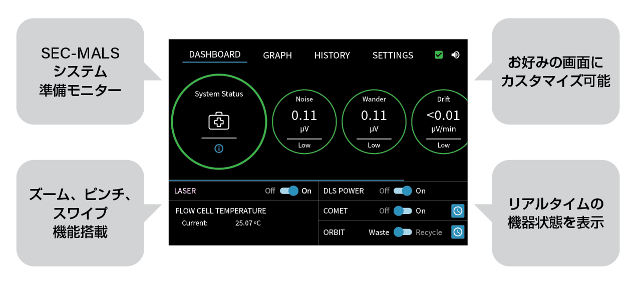
Task: Click the System Status medical kit icon
Action: point(219,121)
